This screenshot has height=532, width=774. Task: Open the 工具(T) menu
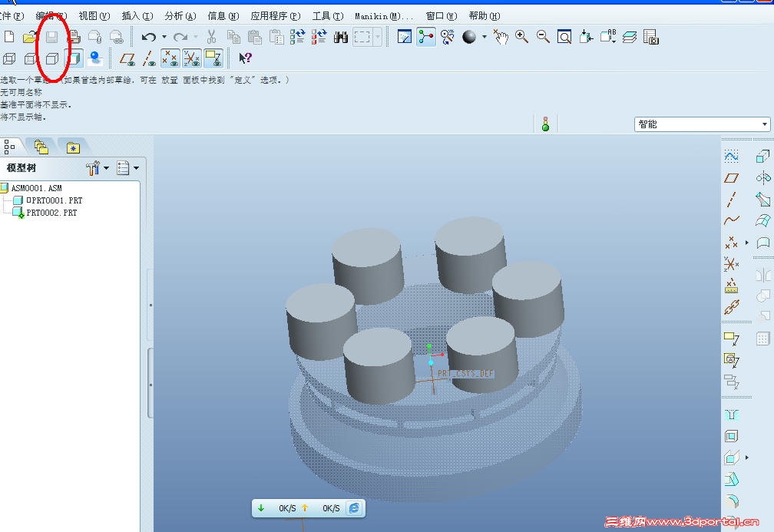[x=328, y=16]
